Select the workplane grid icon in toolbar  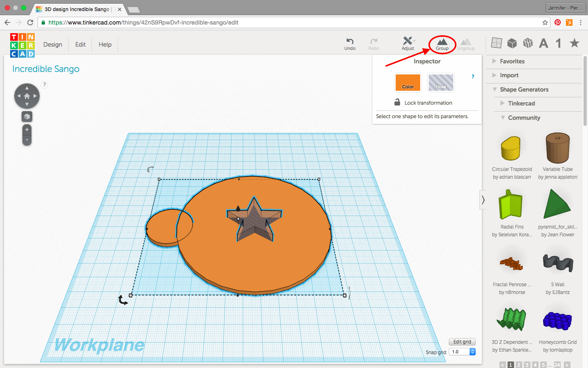click(x=497, y=43)
